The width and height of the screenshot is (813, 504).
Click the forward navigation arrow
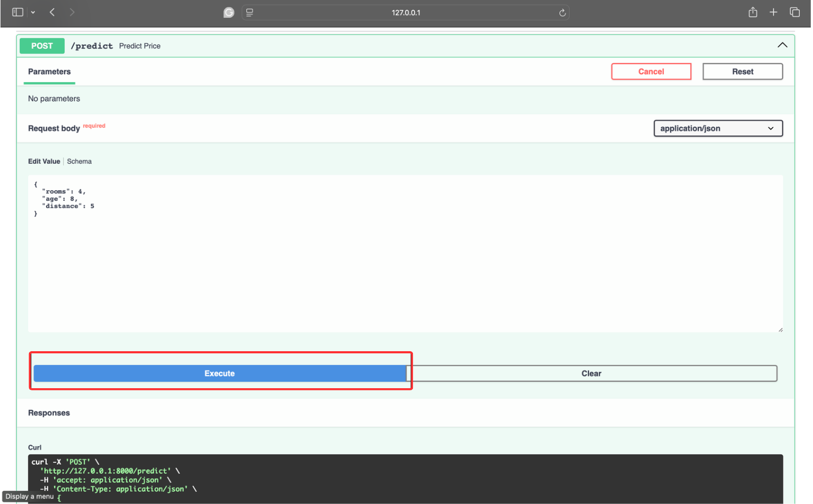[72, 12]
